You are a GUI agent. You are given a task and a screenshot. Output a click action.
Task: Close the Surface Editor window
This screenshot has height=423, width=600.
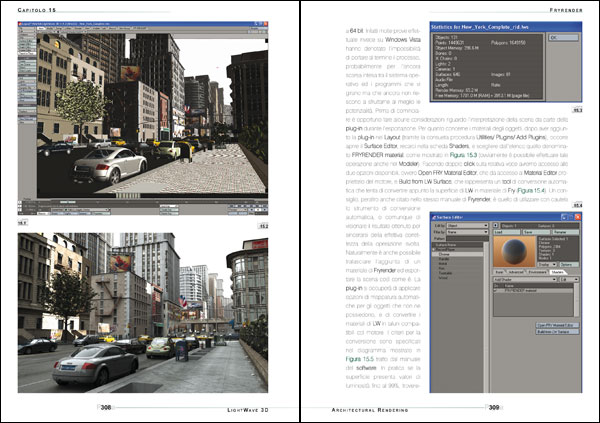(x=578, y=217)
